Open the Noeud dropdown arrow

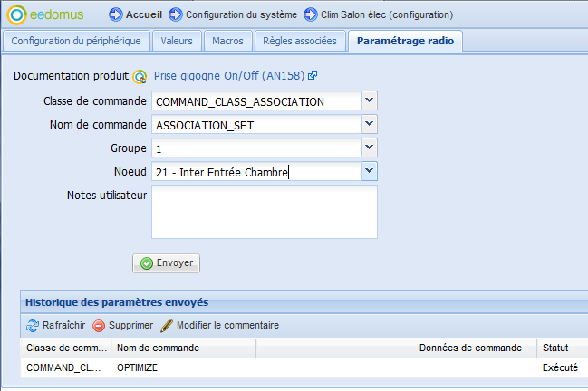[x=368, y=171]
